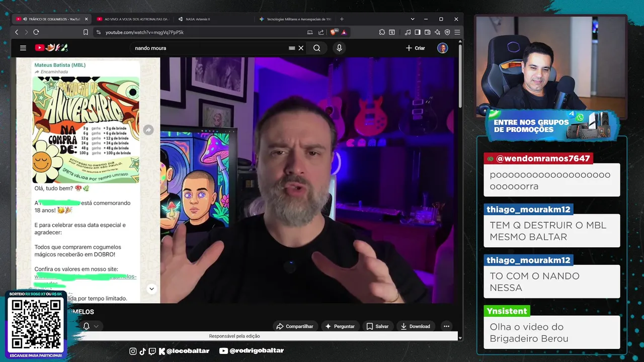Click the Responsável pela edição bar
The width and height of the screenshot is (644, 362).
(x=234, y=336)
